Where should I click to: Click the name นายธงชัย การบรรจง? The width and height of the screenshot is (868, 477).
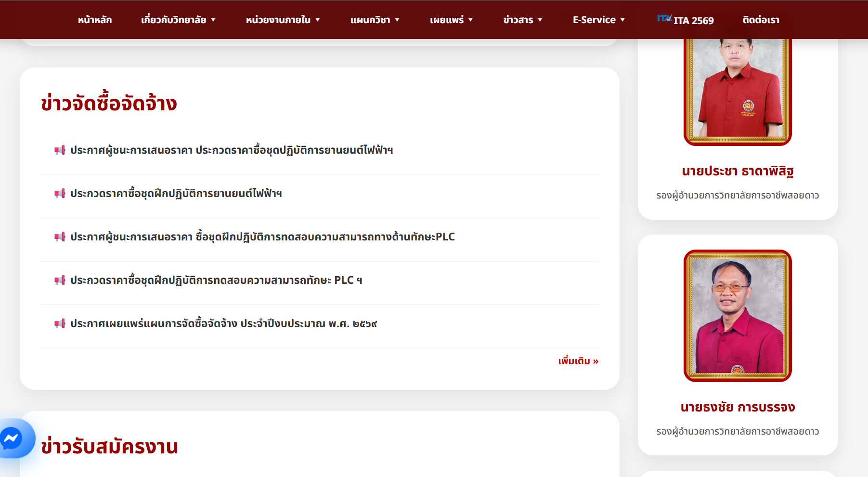click(x=738, y=407)
